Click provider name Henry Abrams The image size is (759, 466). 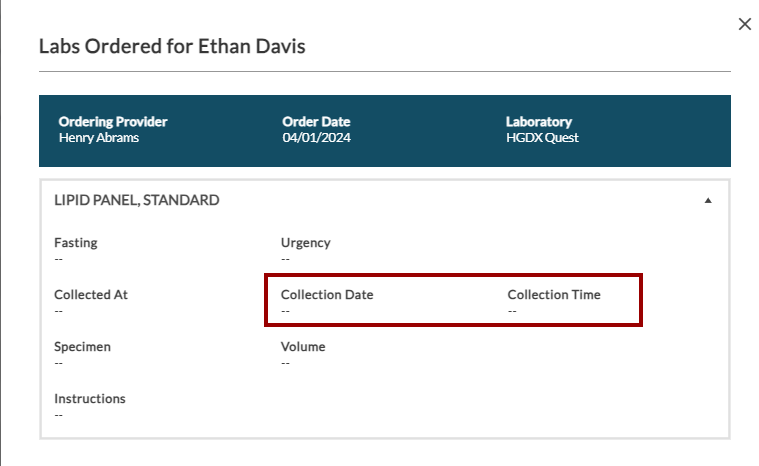pos(99,138)
